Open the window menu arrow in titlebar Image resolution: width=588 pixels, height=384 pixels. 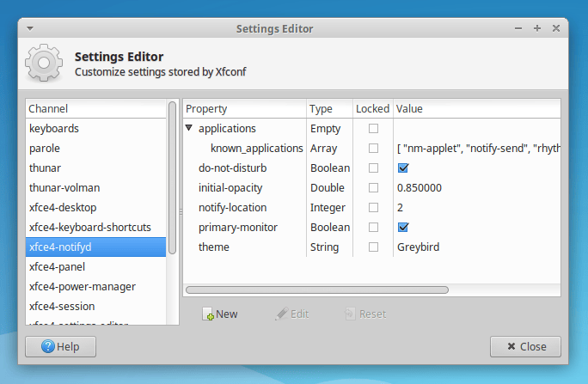click(x=30, y=28)
